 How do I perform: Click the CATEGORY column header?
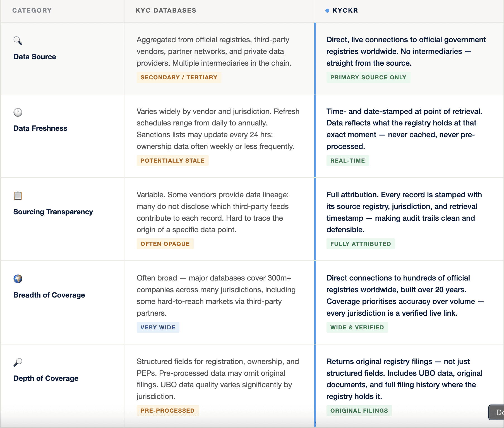point(32,11)
